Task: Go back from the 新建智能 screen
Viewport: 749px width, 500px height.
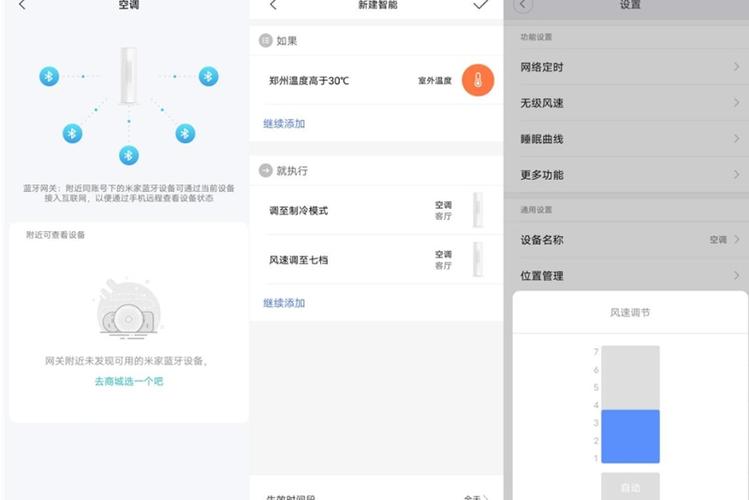Action: (273, 5)
